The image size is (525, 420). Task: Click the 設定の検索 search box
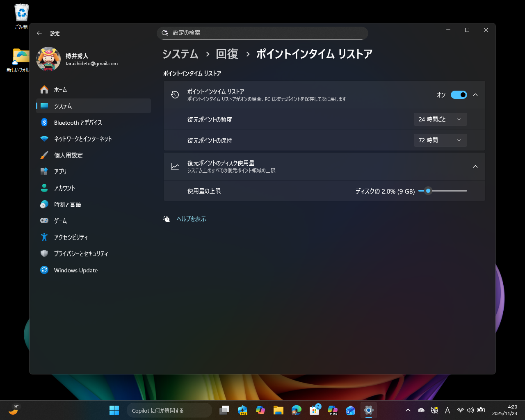point(262,33)
